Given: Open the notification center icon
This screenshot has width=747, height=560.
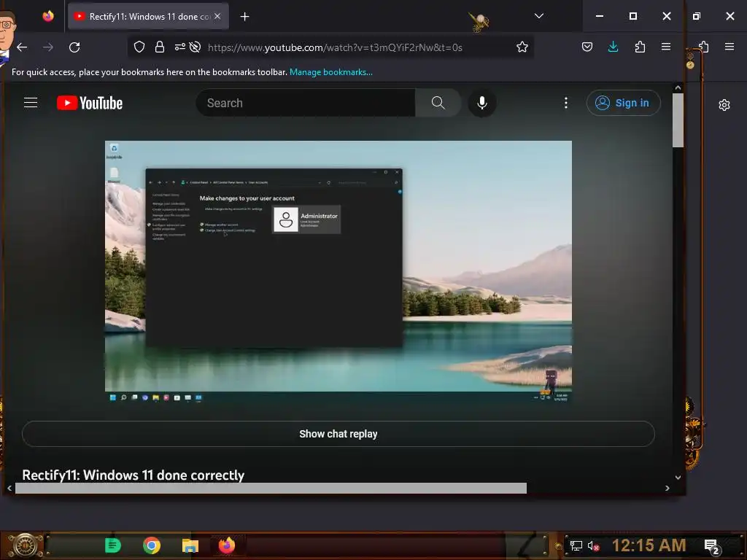Looking at the screenshot, I should [x=712, y=546].
